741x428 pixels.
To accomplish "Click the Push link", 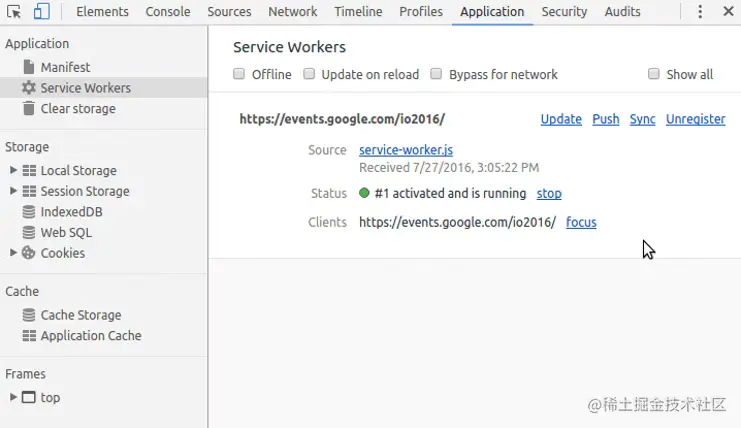I will [606, 119].
